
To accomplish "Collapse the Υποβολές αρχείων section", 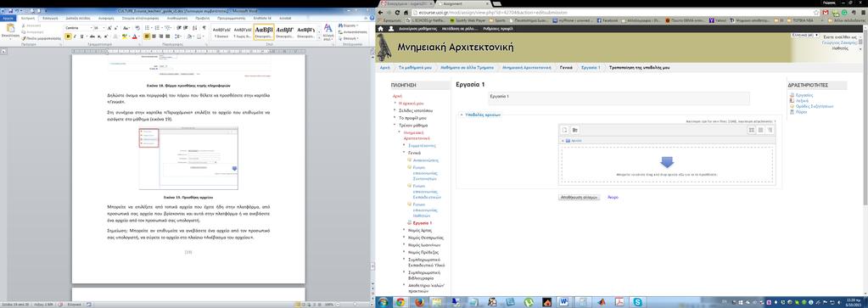I will (x=462, y=115).
